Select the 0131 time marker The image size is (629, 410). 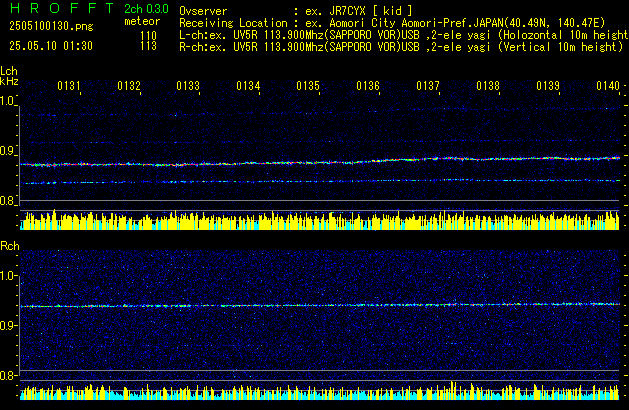click(x=69, y=86)
